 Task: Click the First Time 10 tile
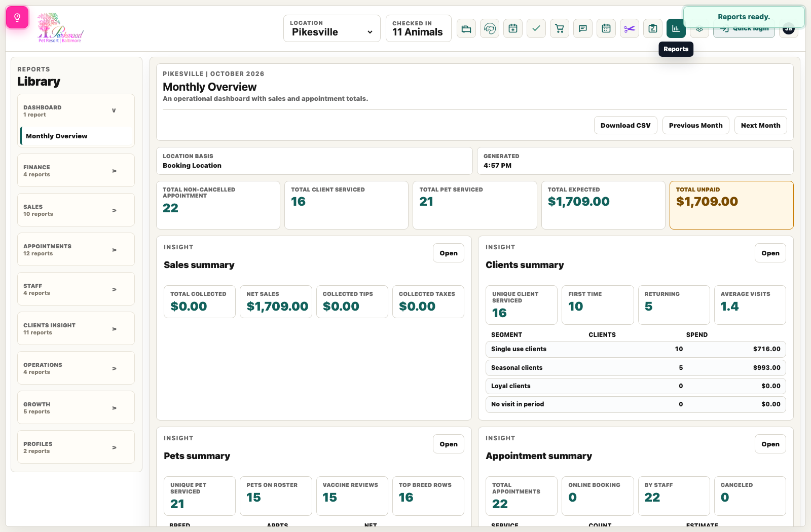(598, 305)
